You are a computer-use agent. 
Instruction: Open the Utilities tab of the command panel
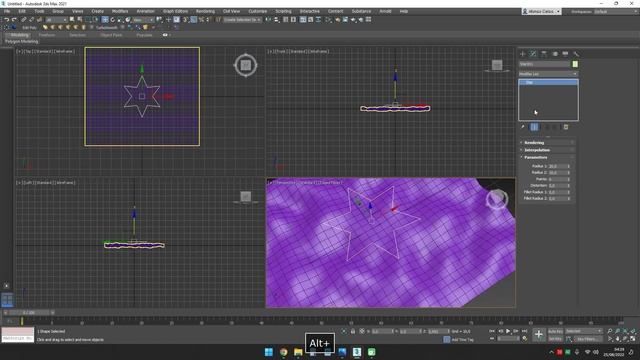(576, 53)
